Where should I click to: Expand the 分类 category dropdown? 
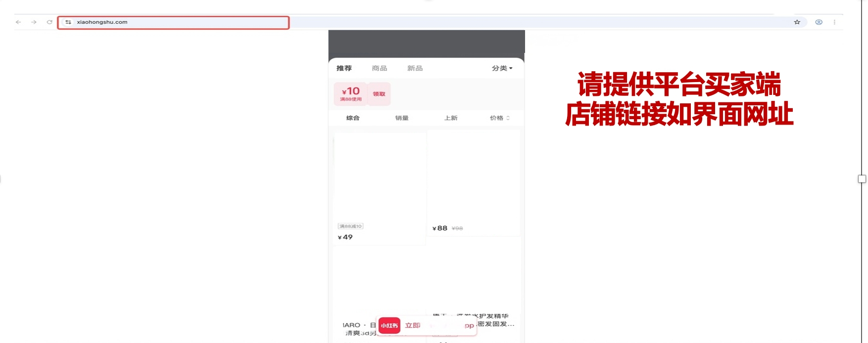[502, 68]
